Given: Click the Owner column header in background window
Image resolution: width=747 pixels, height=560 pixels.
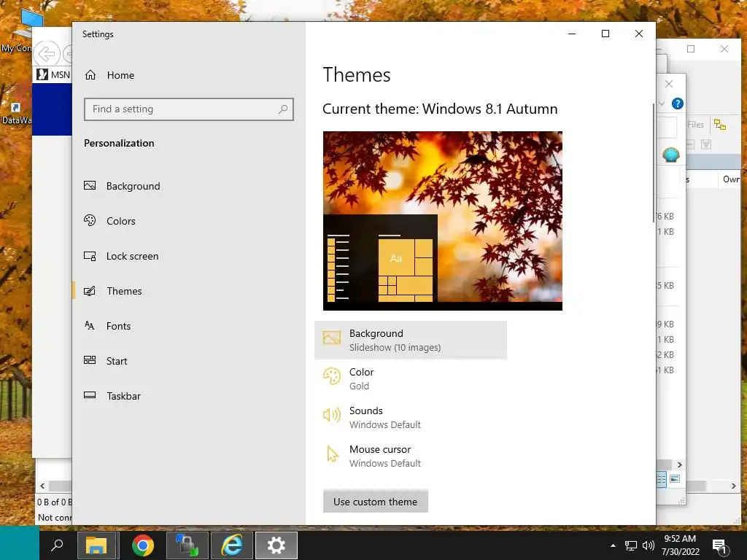Looking at the screenshot, I should point(731,179).
